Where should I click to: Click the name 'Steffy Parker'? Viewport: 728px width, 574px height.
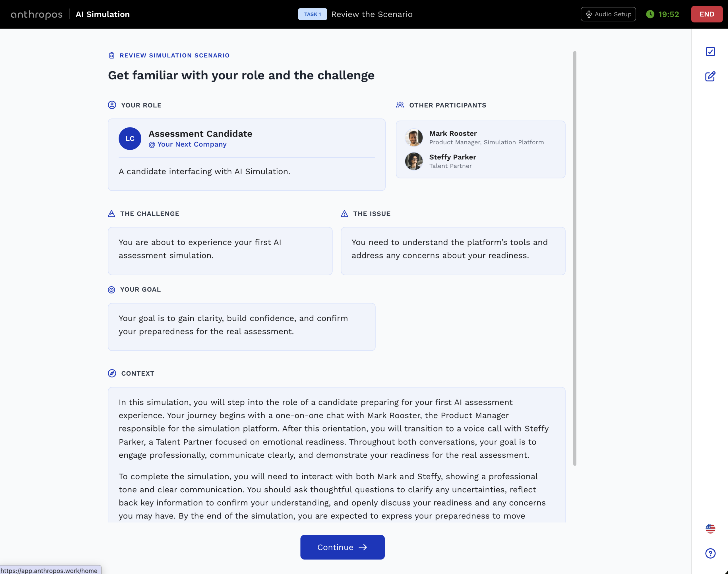pos(453,157)
